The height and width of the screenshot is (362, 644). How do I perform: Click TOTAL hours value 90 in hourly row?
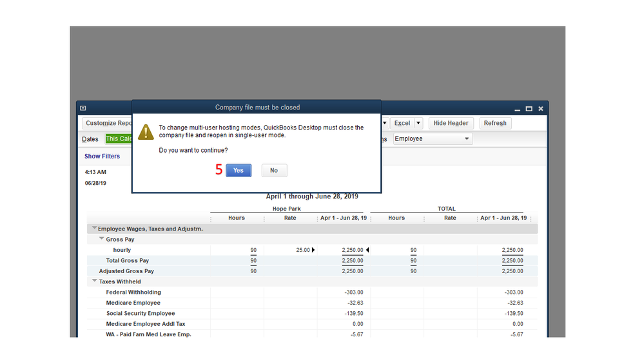coord(414,250)
